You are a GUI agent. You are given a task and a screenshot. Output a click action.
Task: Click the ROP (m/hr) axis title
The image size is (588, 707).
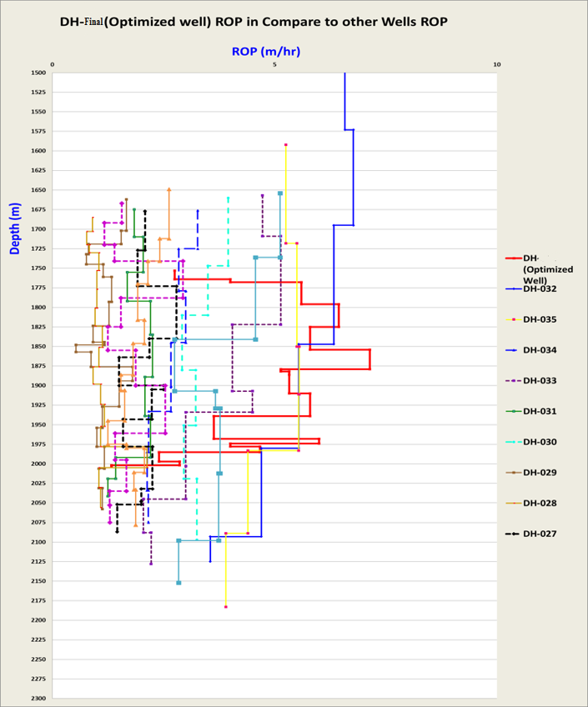[265, 52]
